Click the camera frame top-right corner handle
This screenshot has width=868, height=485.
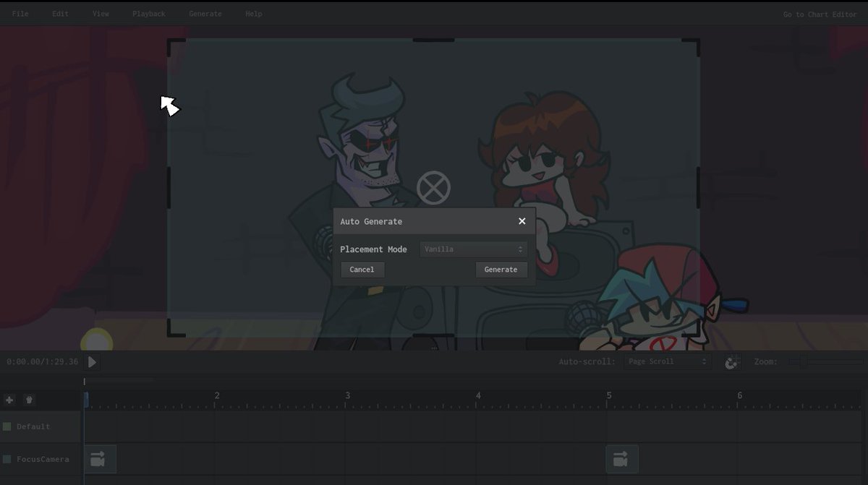(x=692, y=47)
